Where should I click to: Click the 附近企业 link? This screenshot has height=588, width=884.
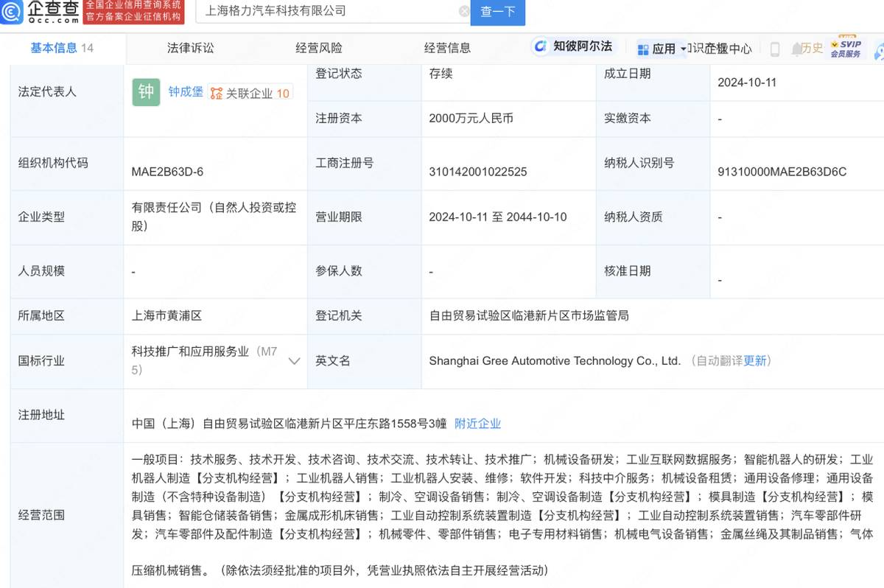click(477, 424)
